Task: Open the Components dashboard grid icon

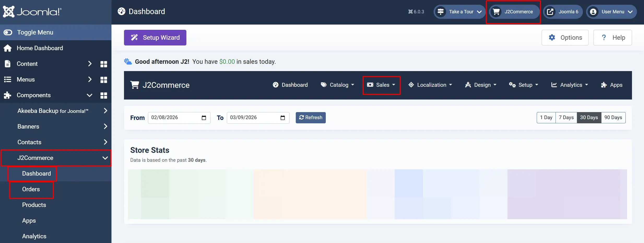Action: pyautogui.click(x=104, y=95)
